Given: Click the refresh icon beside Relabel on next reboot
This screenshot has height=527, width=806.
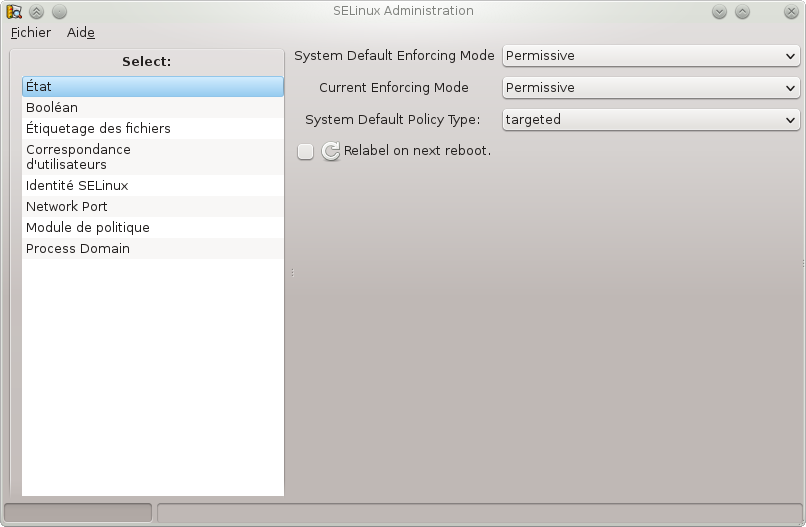Looking at the screenshot, I should (331, 151).
